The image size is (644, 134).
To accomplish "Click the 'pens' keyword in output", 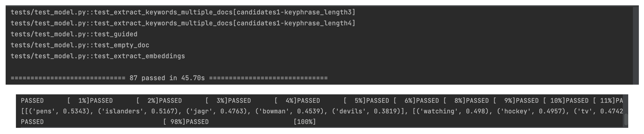I will pos(44,111).
